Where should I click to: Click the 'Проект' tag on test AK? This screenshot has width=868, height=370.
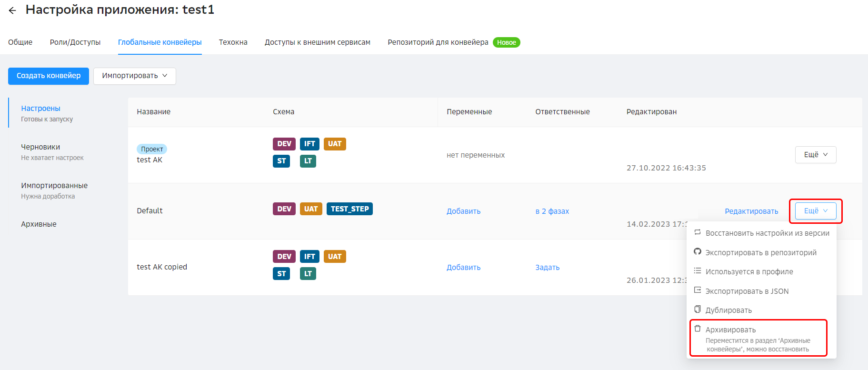[152, 149]
